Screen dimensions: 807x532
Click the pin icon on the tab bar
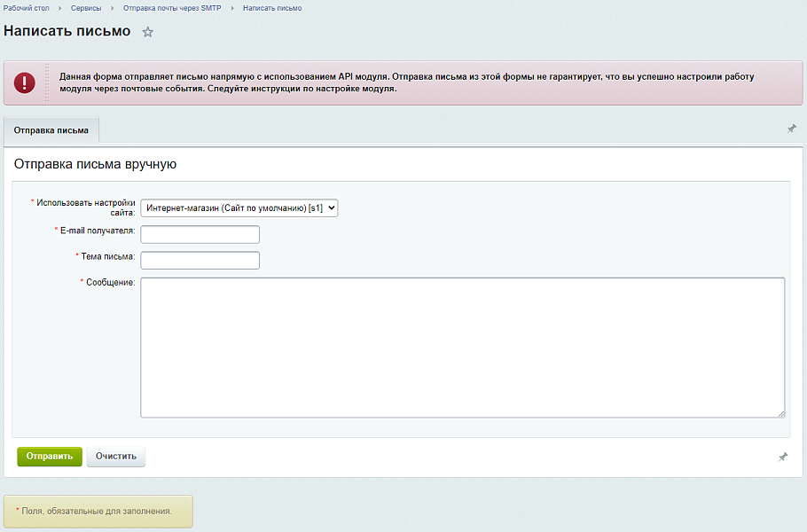pos(792,129)
